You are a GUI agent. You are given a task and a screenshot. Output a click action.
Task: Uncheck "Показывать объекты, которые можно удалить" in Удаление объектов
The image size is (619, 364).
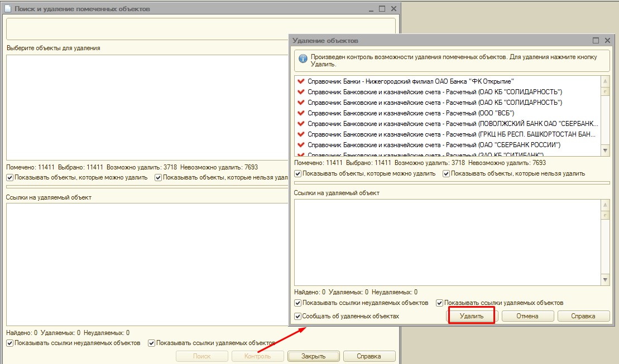pyautogui.click(x=298, y=173)
